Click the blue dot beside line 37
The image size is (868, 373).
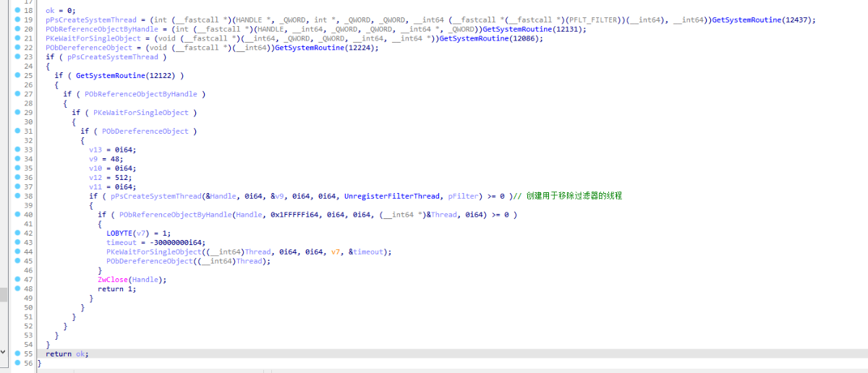[17, 186]
